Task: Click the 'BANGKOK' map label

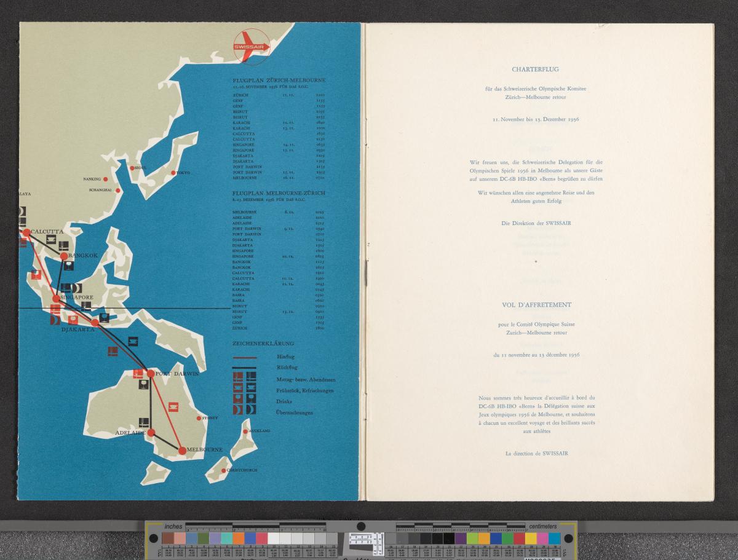Action: [x=84, y=254]
